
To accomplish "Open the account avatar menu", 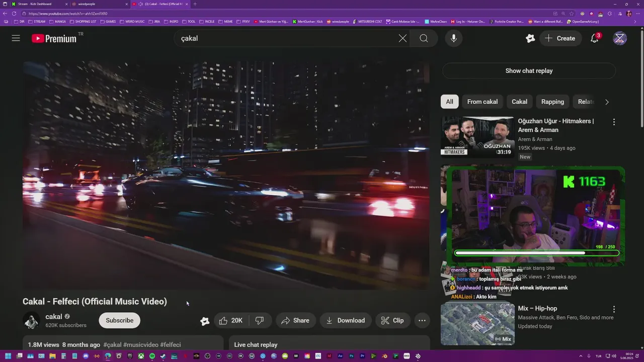I will (x=620, y=38).
